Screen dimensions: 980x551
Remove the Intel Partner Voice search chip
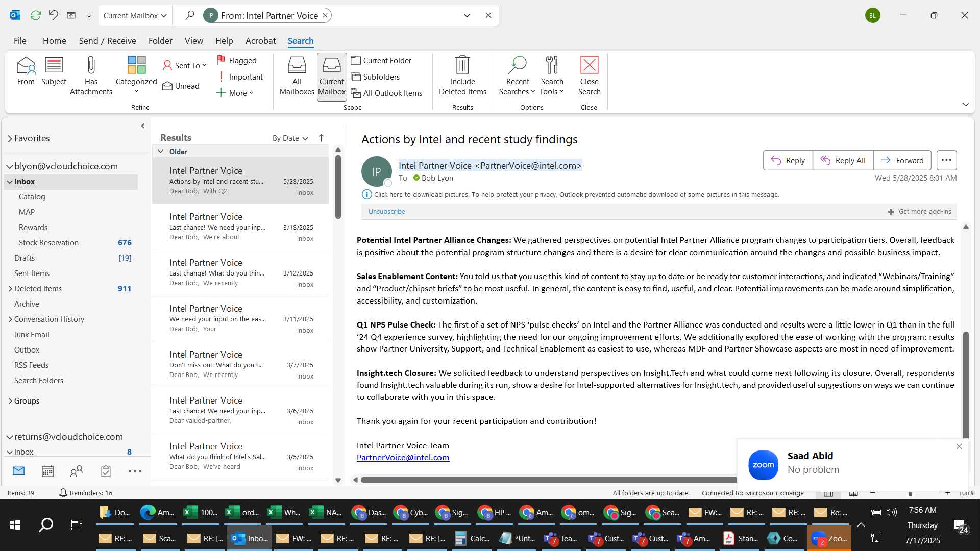click(x=325, y=15)
